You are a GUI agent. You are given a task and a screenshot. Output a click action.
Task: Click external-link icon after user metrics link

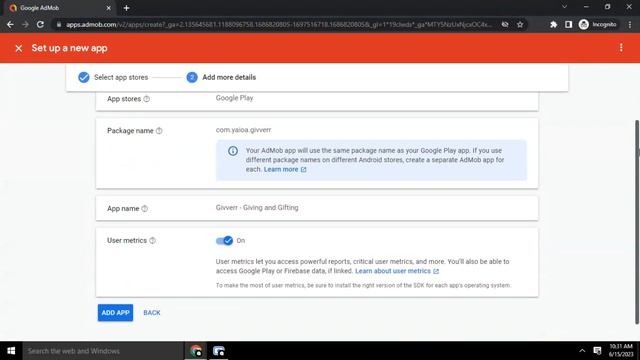tap(436, 271)
